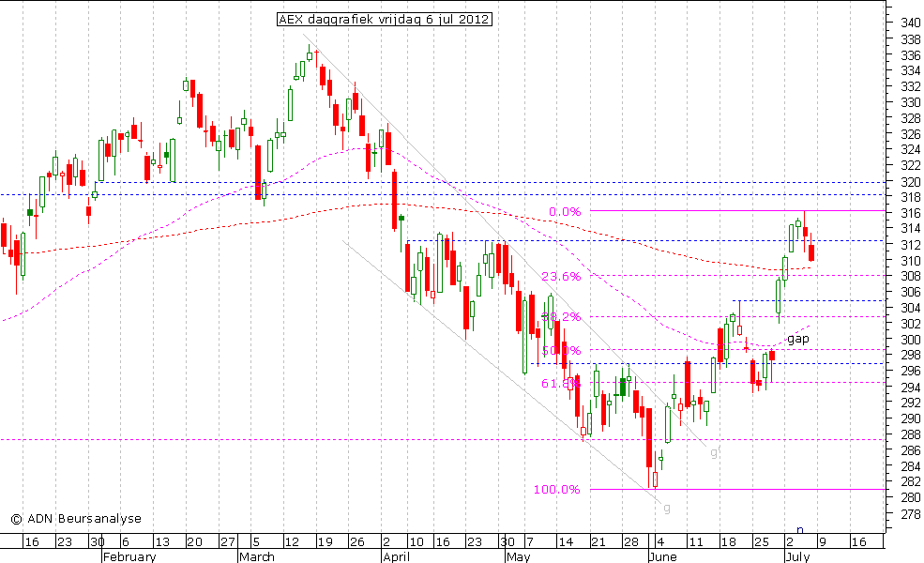Select the '38.2%' Fibonacci level label
Viewport: 924px width, 563px height.
click(x=561, y=316)
